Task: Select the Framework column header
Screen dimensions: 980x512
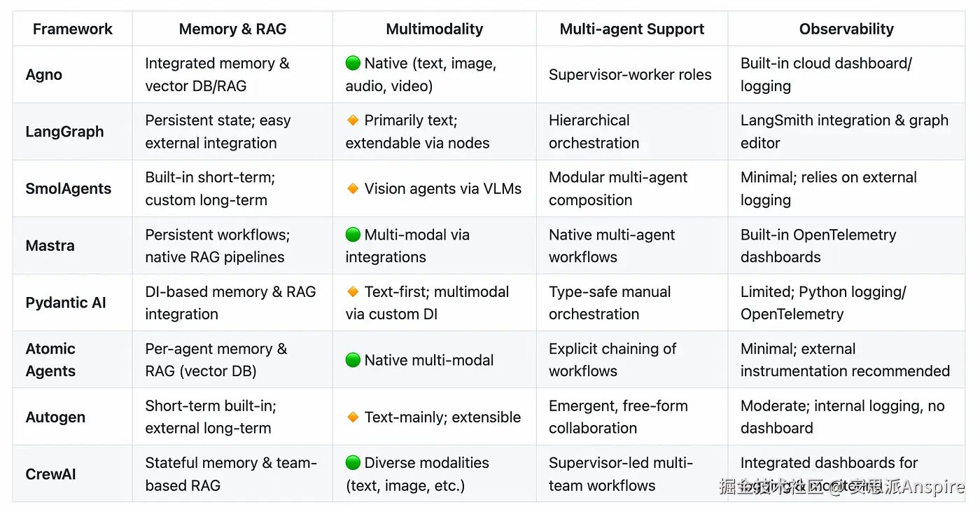Action: tap(73, 29)
